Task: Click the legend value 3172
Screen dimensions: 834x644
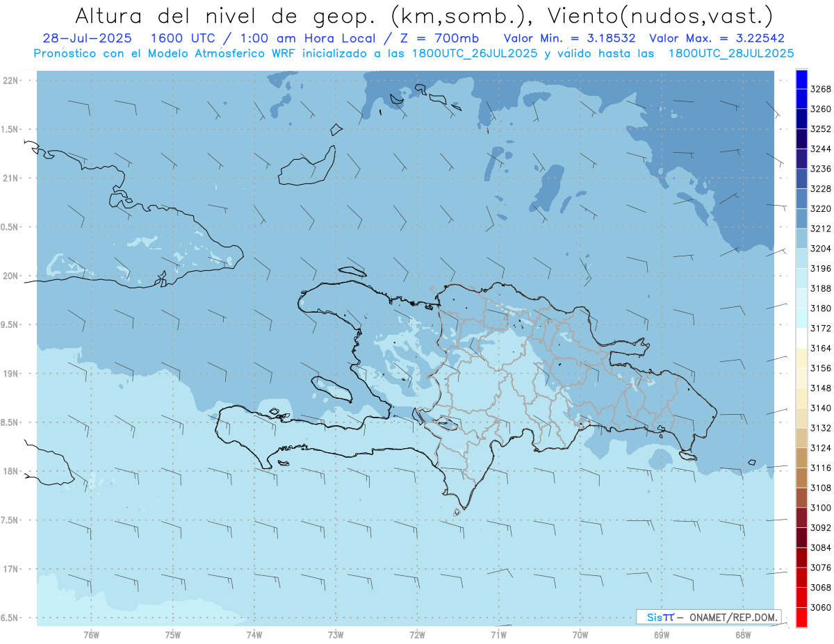Action: 820,328
